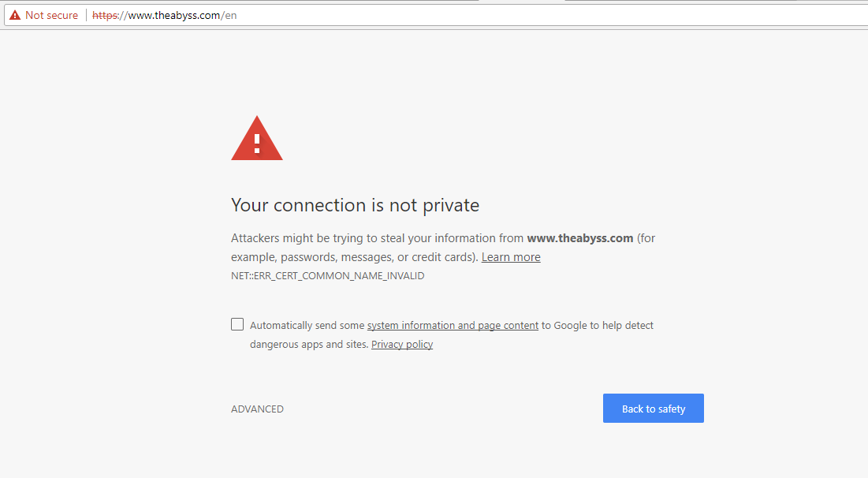
Task: Open the Not secure site info label
Action: 51,15
